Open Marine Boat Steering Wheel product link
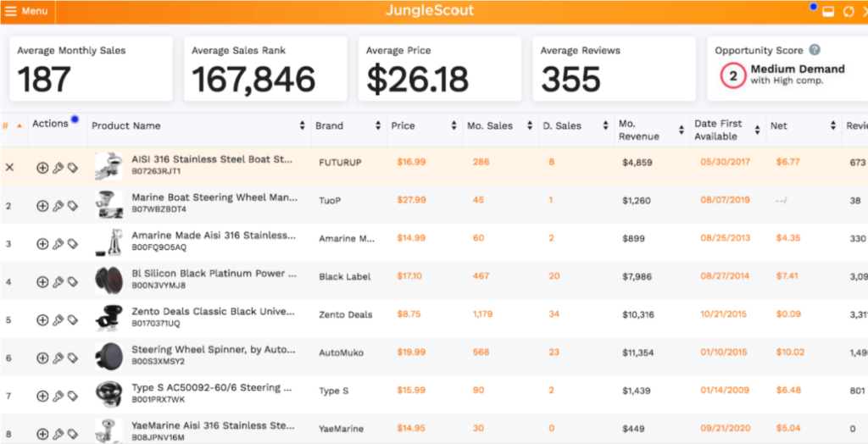This screenshot has height=444, width=868. click(214, 197)
